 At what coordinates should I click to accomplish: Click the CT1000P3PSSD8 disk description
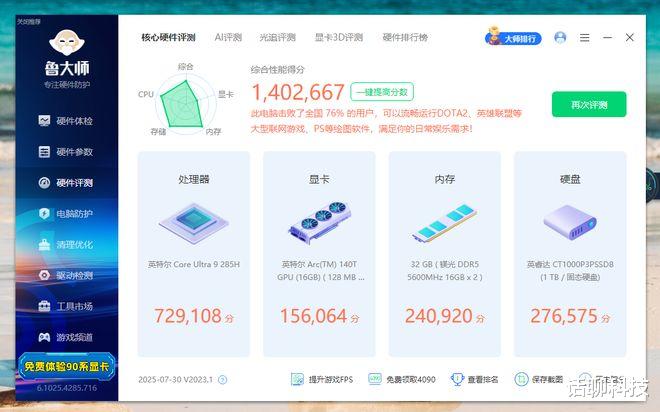click(570, 271)
